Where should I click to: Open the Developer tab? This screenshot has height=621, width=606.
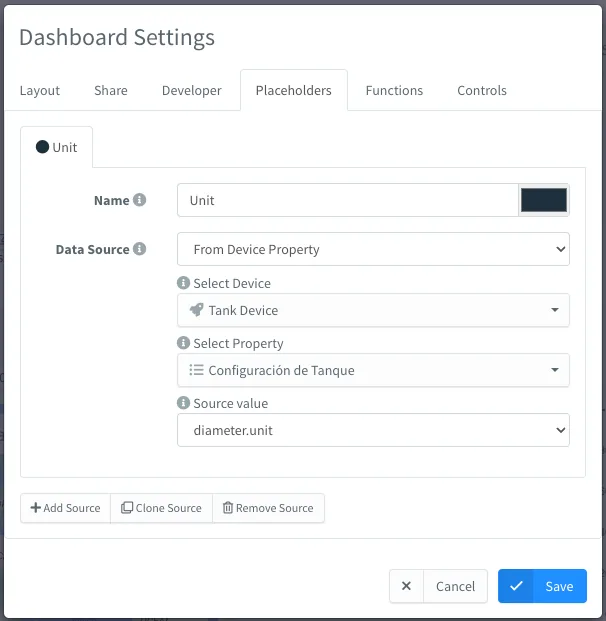point(192,90)
